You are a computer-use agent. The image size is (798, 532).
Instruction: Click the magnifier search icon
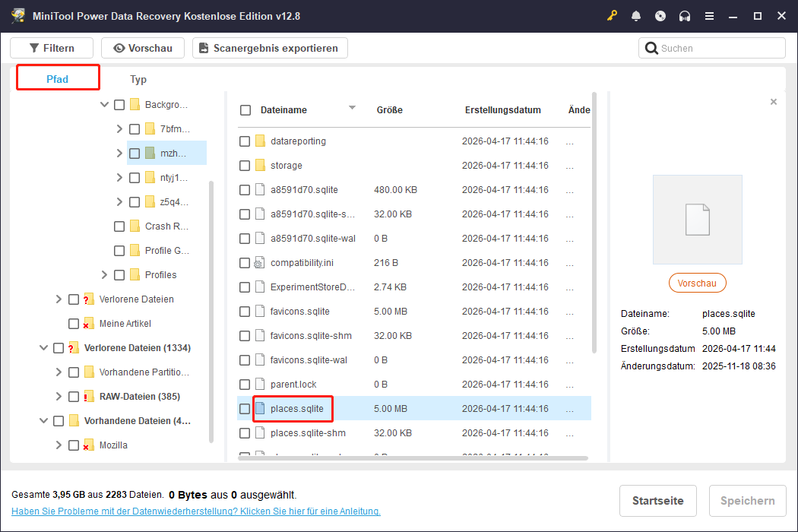click(651, 49)
